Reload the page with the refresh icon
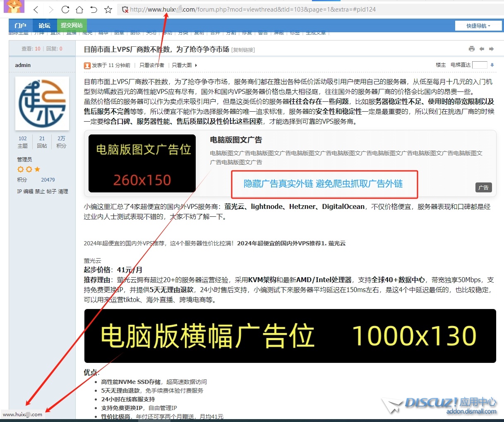Viewport: 504px width, 422px height. pos(65,10)
